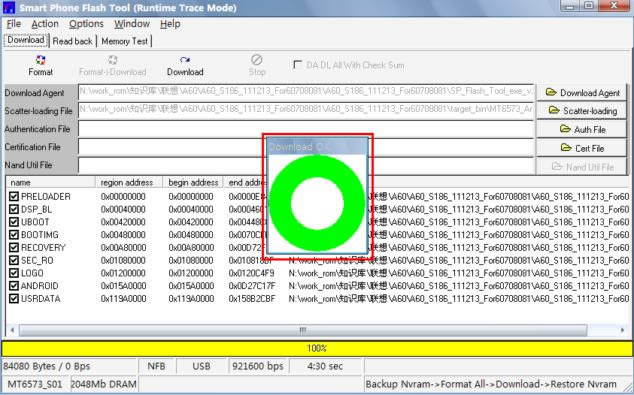This screenshot has height=395, width=634.
Task: Click the Nand Util File input field
Action: [x=306, y=166]
